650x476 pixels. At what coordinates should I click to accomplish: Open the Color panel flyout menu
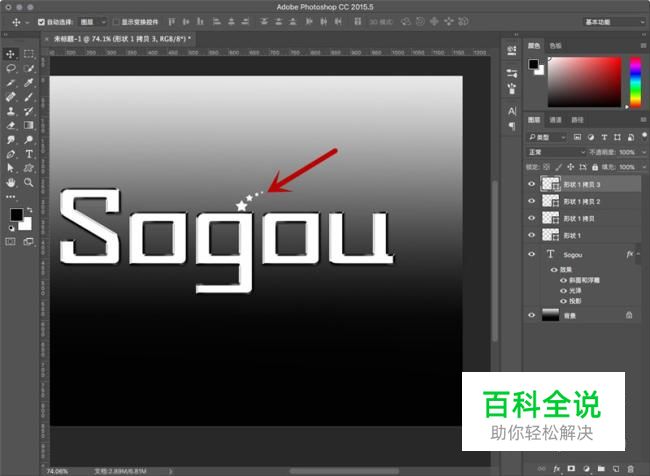click(x=643, y=46)
